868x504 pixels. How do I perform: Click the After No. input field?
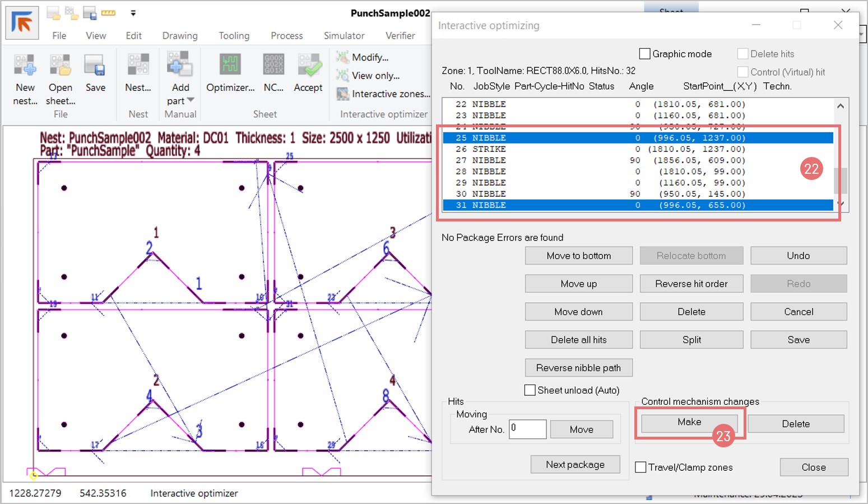[527, 429]
